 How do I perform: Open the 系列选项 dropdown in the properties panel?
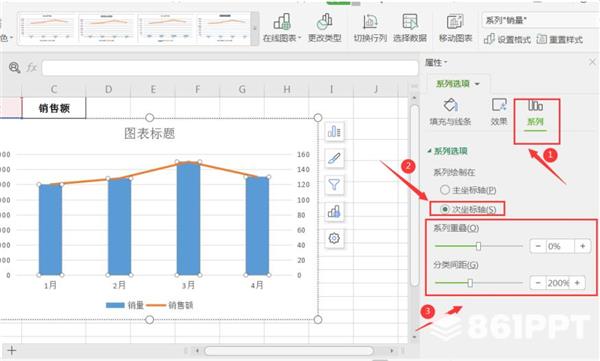coord(458,83)
